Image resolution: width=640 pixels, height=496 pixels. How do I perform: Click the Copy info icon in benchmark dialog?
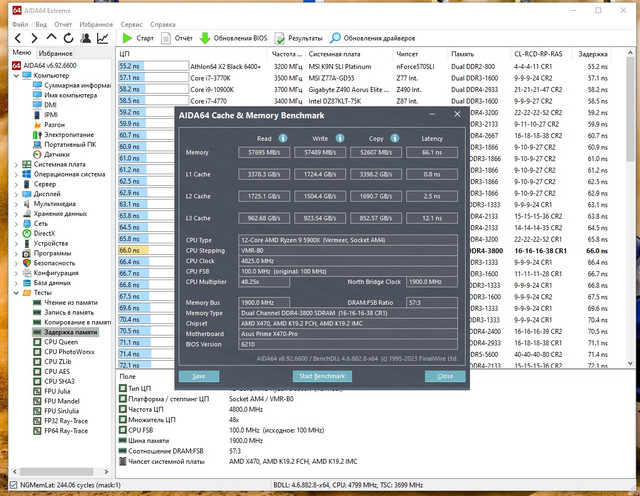click(395, 138)
